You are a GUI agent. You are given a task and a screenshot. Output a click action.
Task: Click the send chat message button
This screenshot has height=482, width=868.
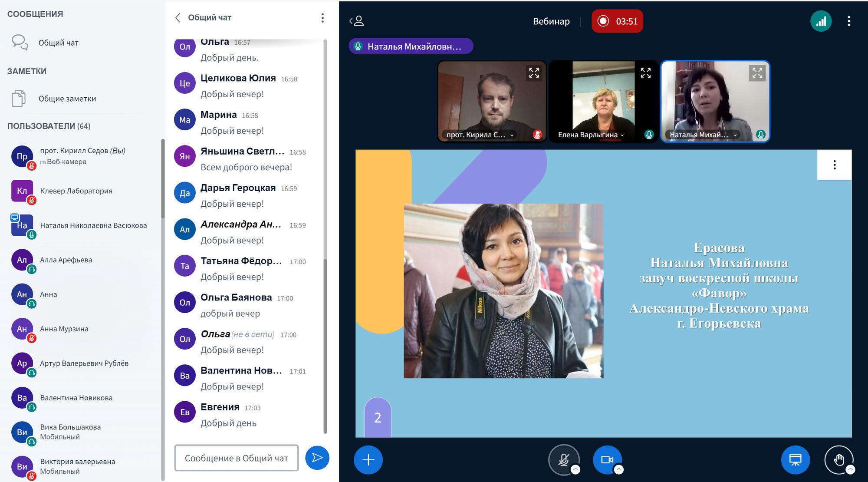317,458
